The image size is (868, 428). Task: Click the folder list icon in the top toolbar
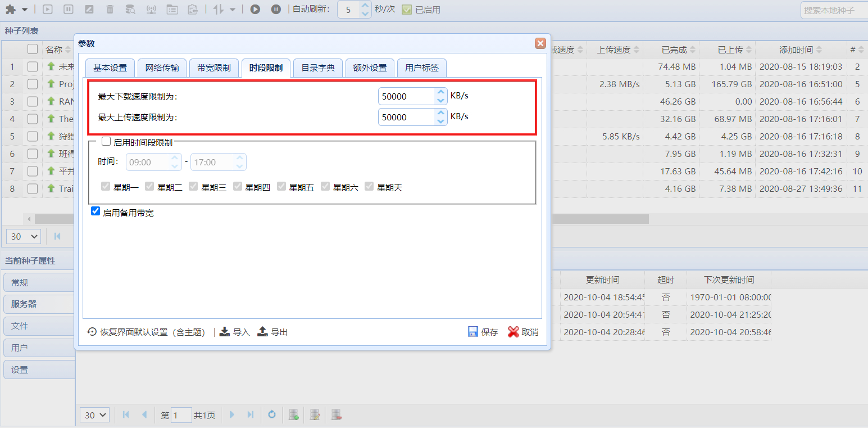172,10
